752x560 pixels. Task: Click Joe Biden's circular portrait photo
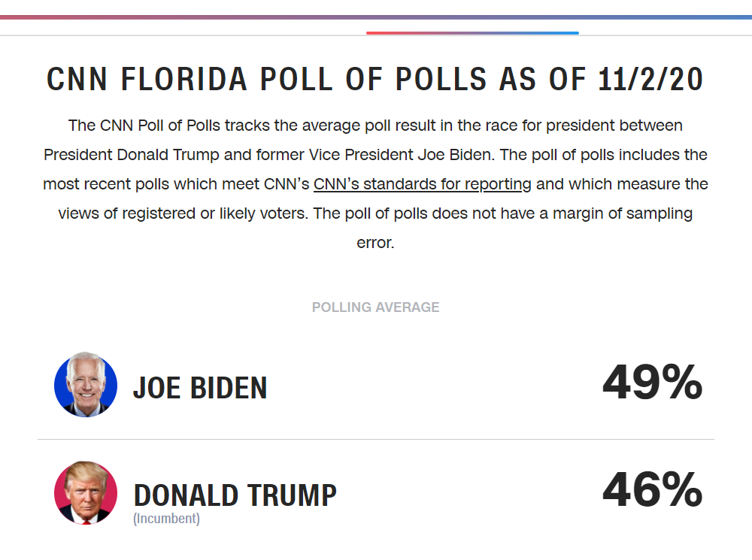pyautogui.click(x=86, y=385)
